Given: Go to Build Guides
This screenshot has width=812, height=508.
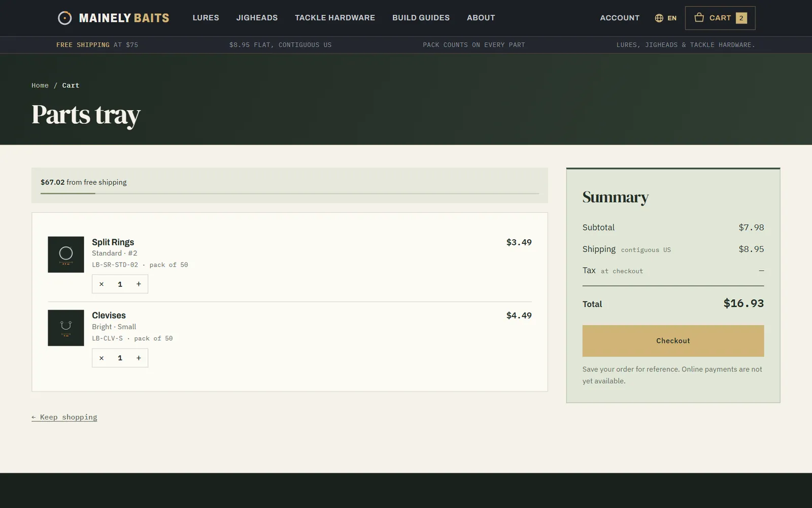Looking at the screenshot, I should tap(421, 18).
